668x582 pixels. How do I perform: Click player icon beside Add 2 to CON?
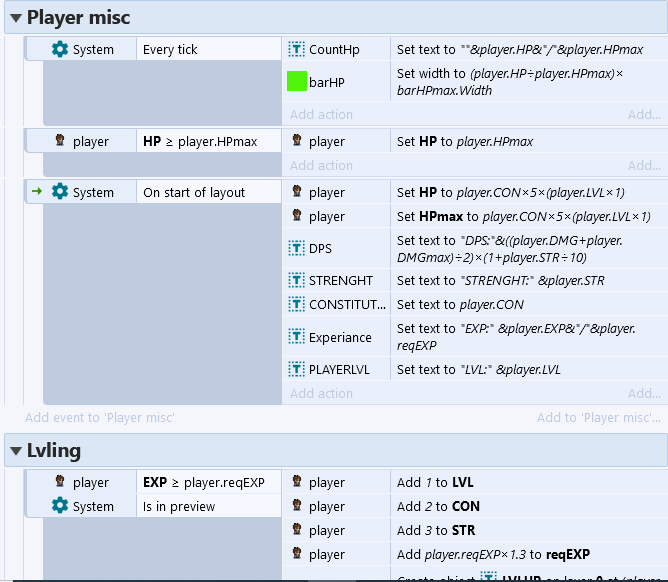tap(297, 505)
